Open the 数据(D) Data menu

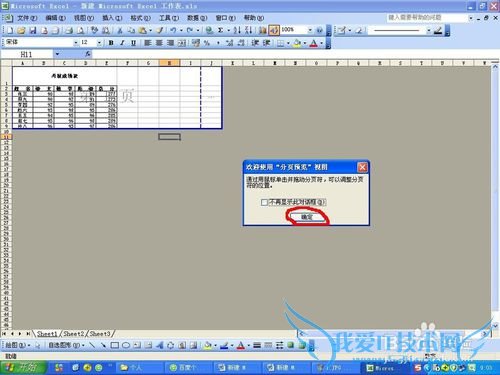[197, 18]
